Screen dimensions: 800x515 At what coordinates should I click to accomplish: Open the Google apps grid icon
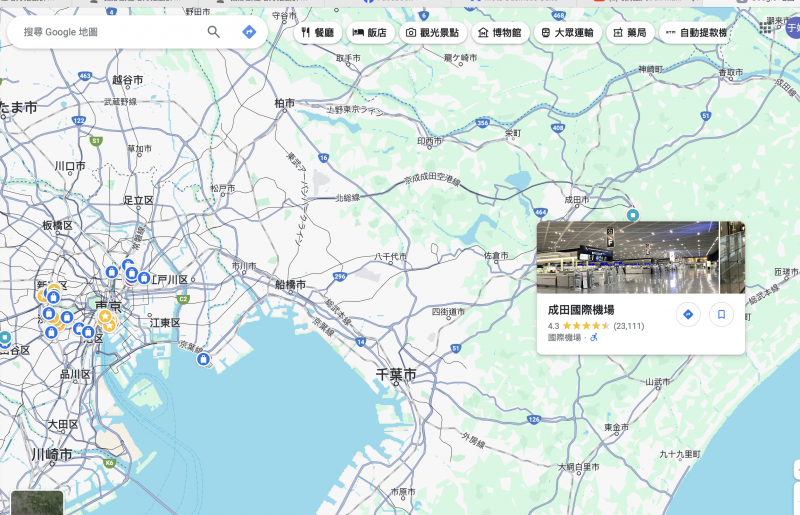tap(765, 28)
